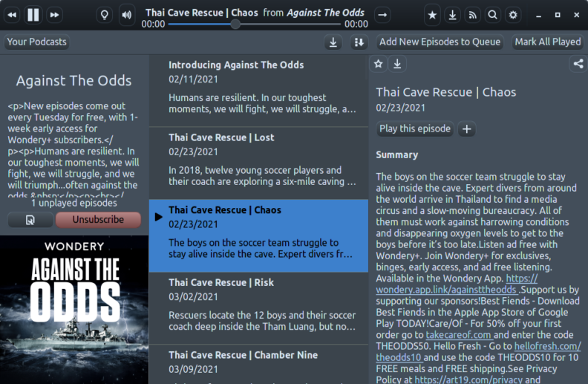Close the podcast window

pos(577,15)
